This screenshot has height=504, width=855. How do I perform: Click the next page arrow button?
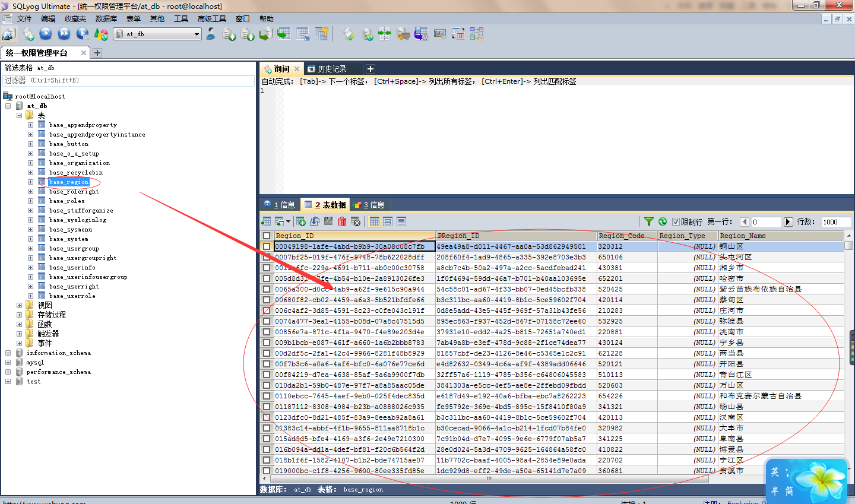point(788,222)
